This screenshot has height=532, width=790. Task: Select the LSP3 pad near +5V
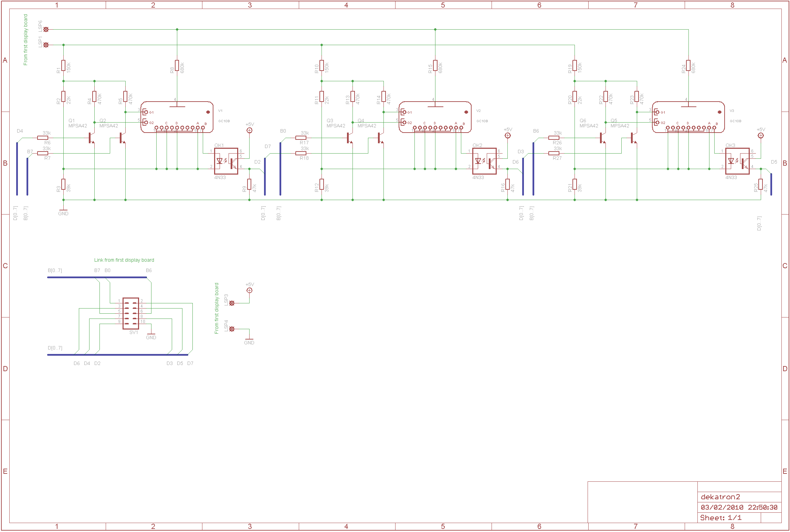coord(232,303)
